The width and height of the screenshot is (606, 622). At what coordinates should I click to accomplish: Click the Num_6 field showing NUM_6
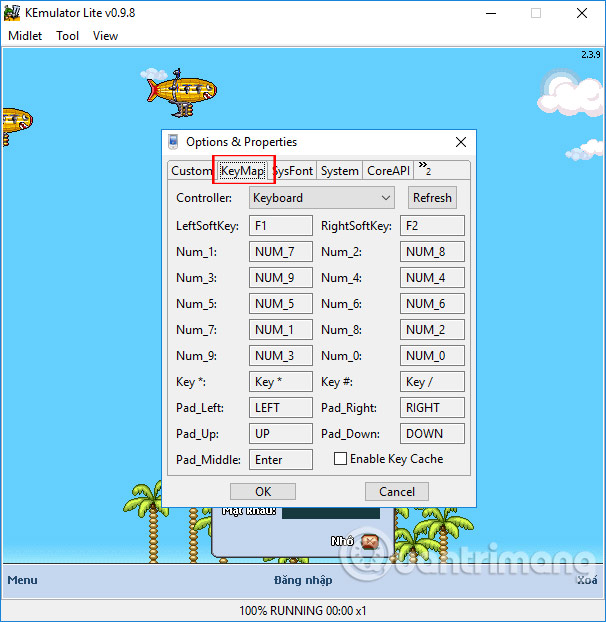[x=432, y=303]
